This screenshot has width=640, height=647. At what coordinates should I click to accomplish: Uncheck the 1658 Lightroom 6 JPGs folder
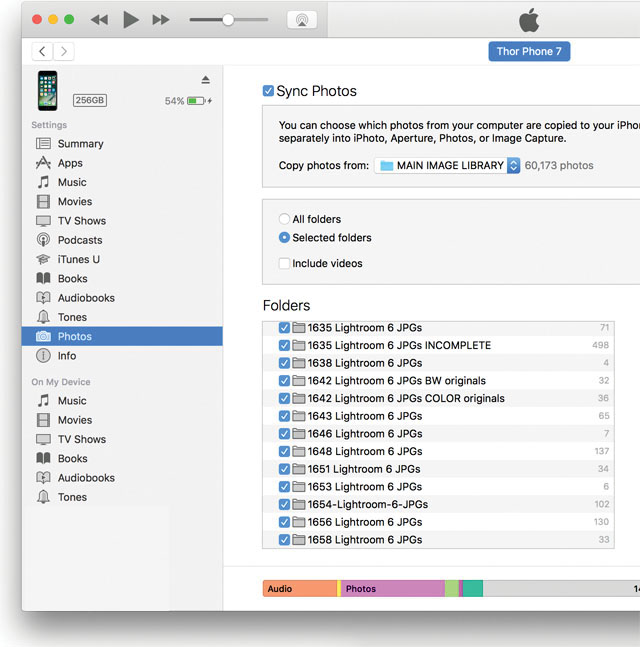point(284,540)
